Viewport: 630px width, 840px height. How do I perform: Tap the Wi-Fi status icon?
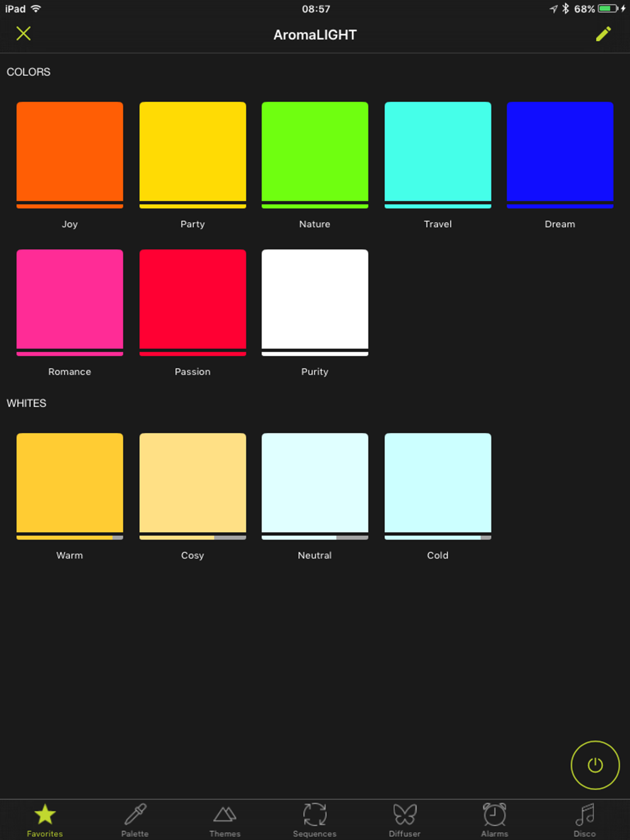tap(36, 9)
